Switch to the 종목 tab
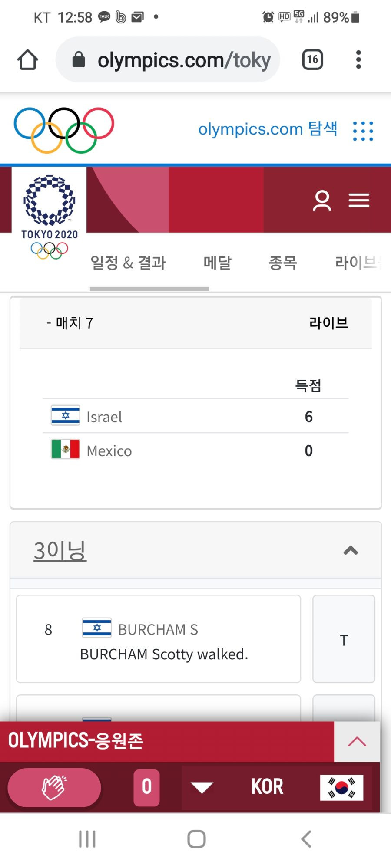 pos(283,263)
